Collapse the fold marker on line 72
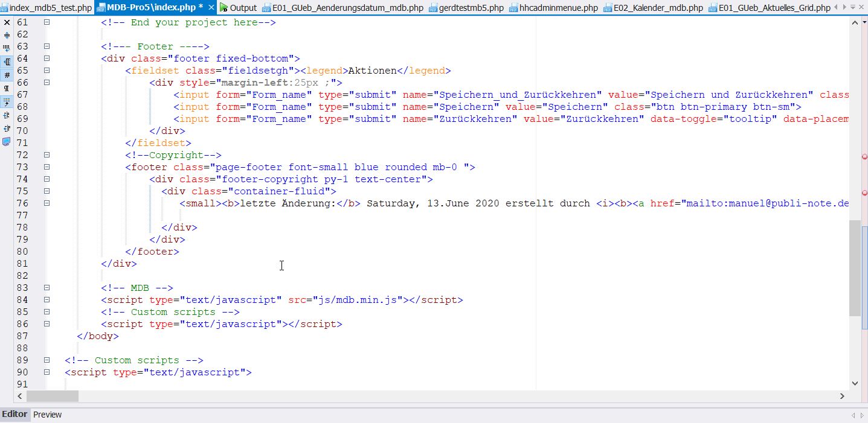This screenshot has width=868, height=423. click(47, 155)
